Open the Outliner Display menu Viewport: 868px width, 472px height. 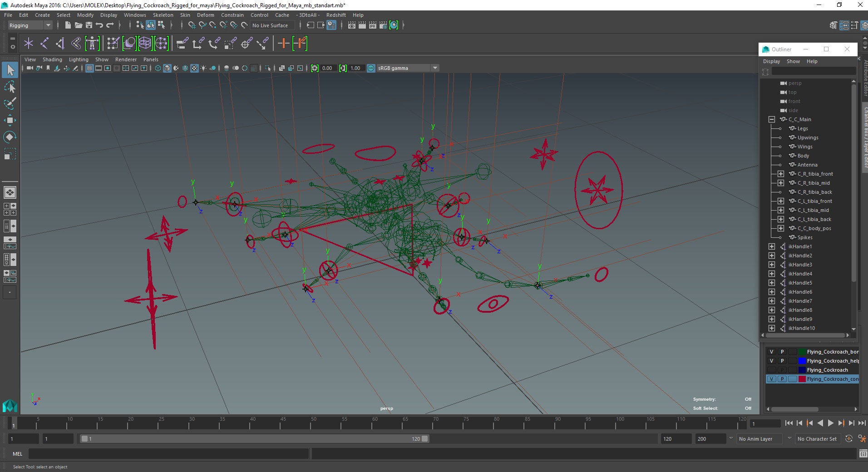pyautogui.click(x=771, y=61)
